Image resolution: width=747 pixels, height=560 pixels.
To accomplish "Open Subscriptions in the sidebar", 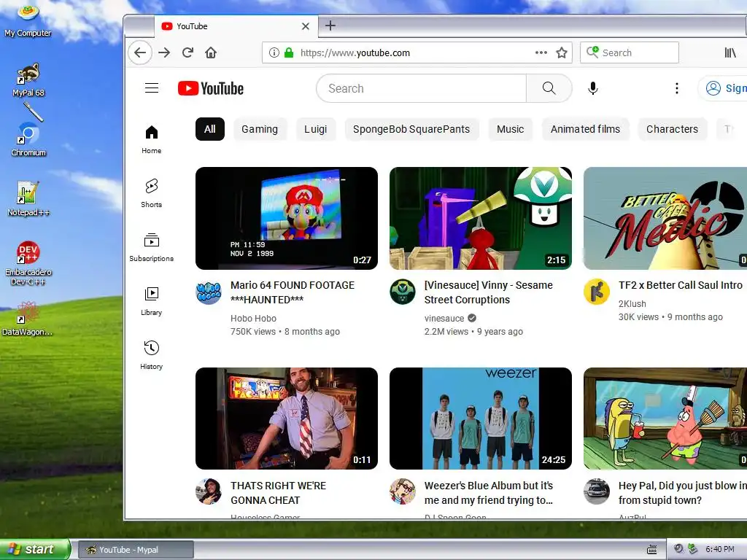I will tap(152, 247).
